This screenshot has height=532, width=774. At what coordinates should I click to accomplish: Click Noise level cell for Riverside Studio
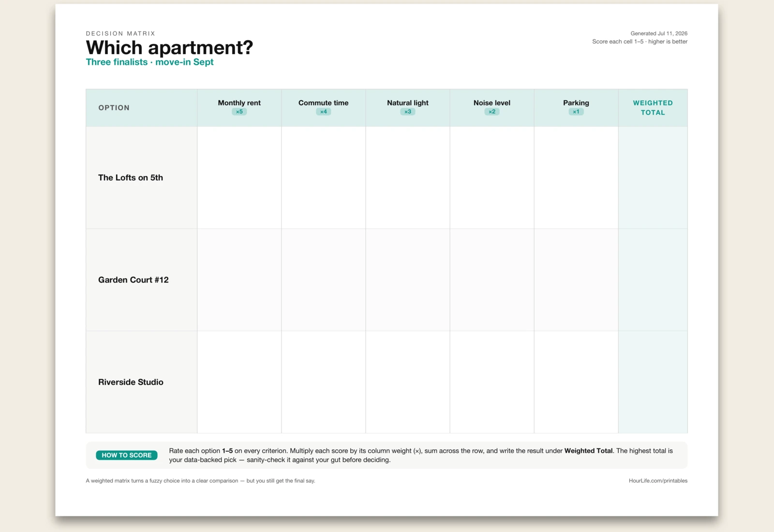click(491, 382)
